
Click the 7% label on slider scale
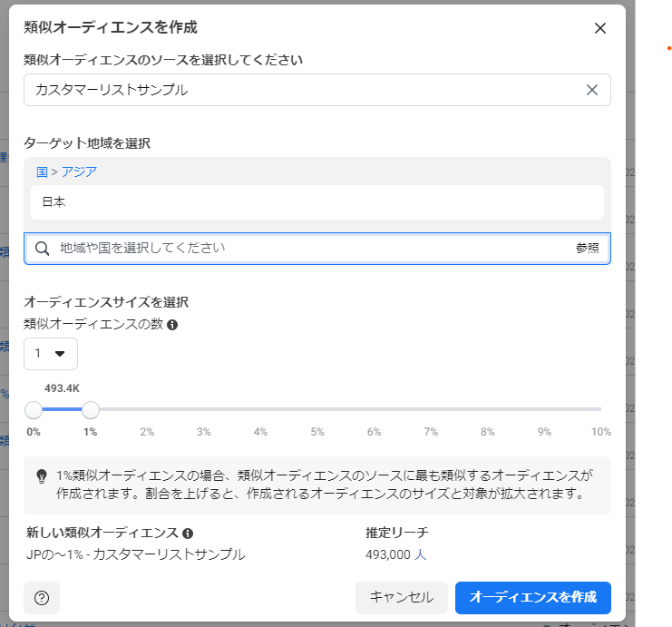431,432
